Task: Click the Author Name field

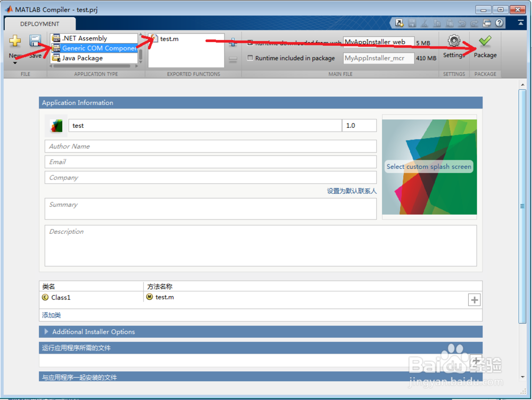Action: coord(210,146)
